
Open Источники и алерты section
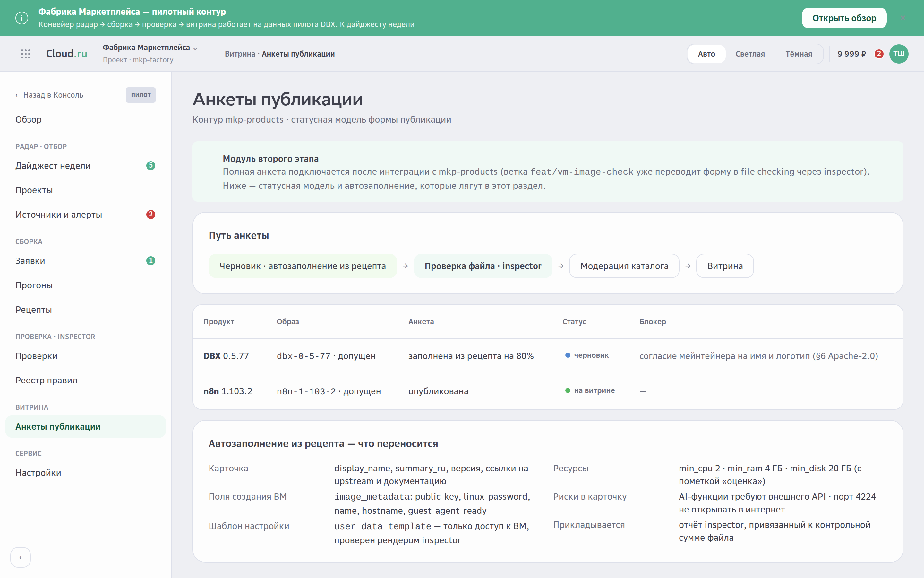click(86, 215)
